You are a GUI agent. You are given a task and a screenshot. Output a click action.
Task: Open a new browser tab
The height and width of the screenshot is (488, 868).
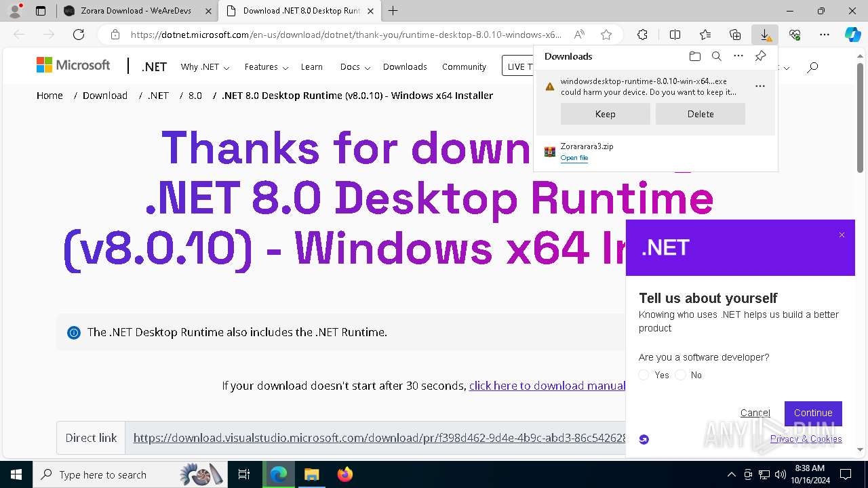393,11
